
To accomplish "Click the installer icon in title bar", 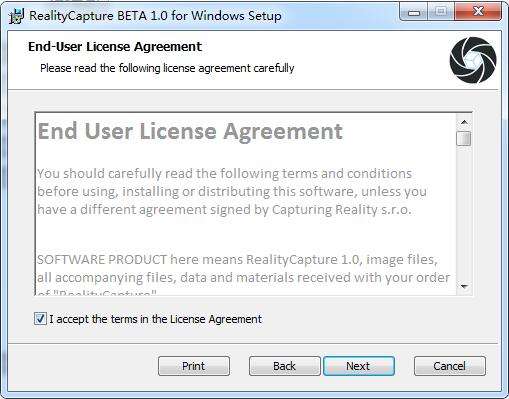I will pos(16,16).
